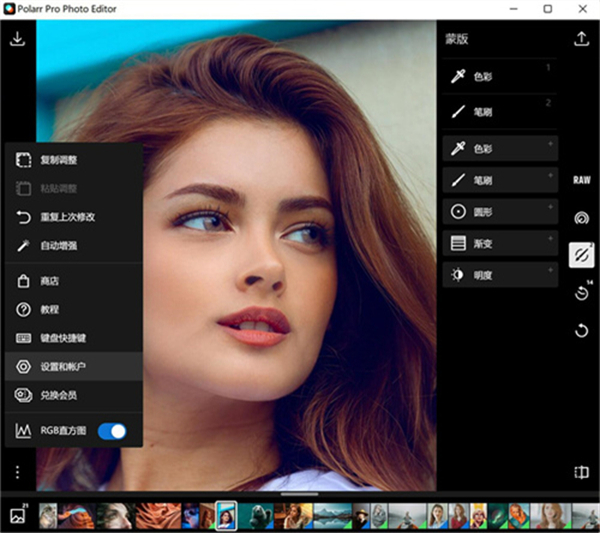Select the mountain lake landscape thumbnail
Screen dimensions: 600x533
pos(333,516)
